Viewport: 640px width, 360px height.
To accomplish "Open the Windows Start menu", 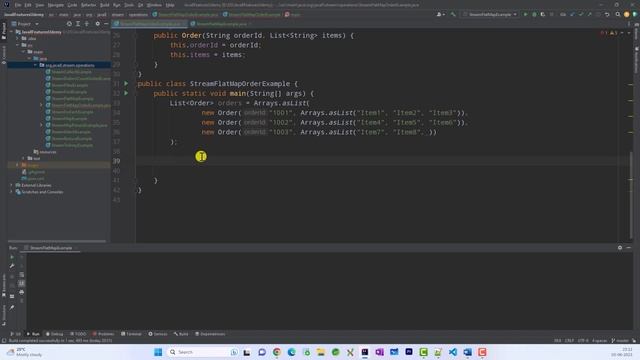I will point(158,352).
